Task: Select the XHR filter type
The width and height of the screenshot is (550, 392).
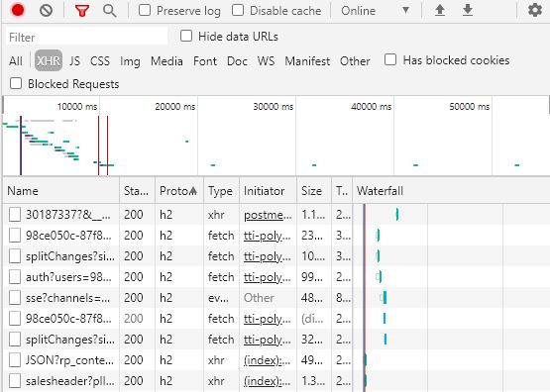Action: coord(49,61)
